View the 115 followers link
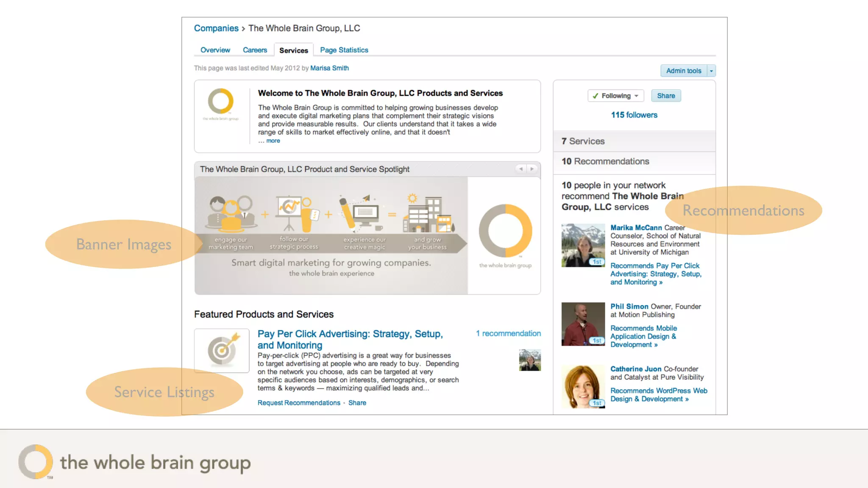The height and width of the screenshot is (488, 868). point(634,115)
